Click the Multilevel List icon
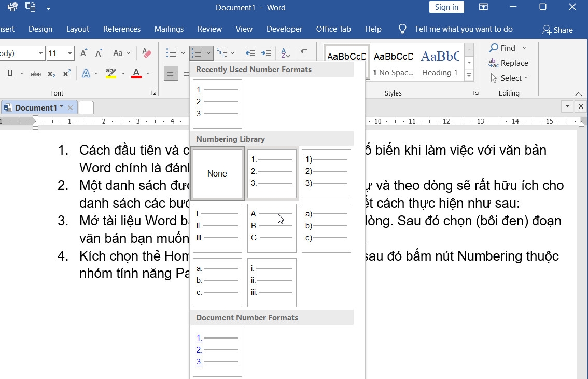 coord(222,53)
